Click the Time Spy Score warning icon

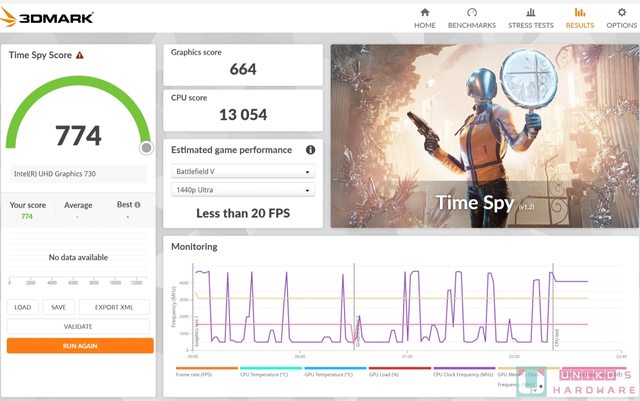[80, 56]
